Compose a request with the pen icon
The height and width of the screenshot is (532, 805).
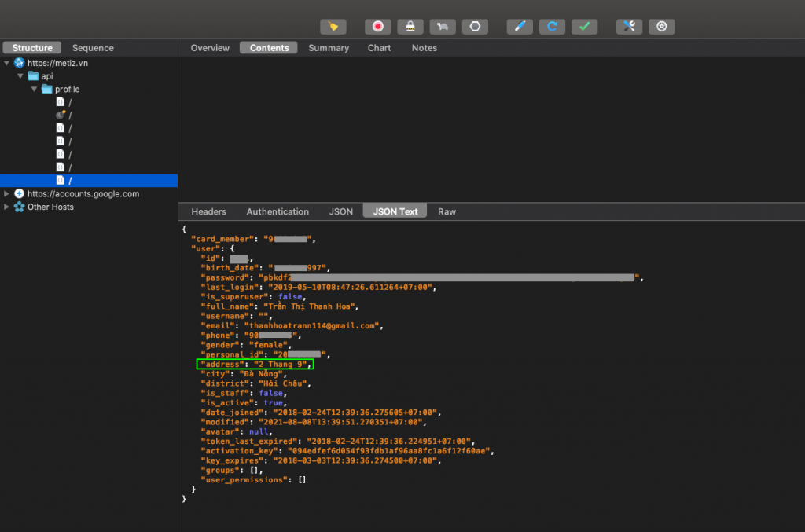[x=520, y=27]
